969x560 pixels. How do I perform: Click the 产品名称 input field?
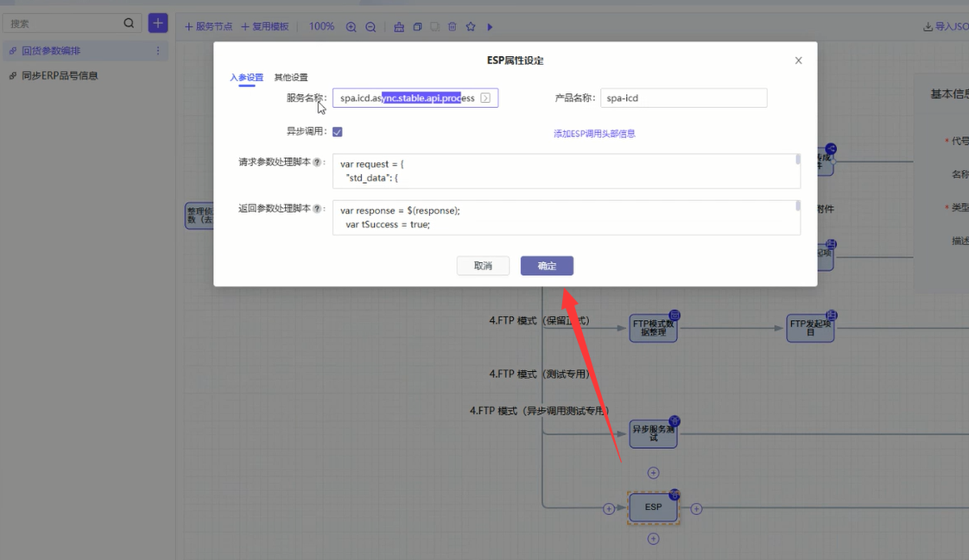(683, 98)
